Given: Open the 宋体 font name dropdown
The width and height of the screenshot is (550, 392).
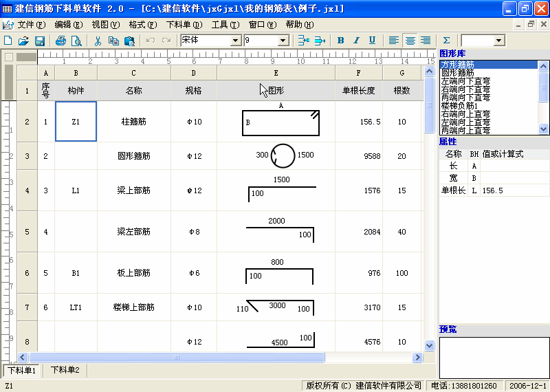Looking at the screenshot, I should (x=236, y=41).
